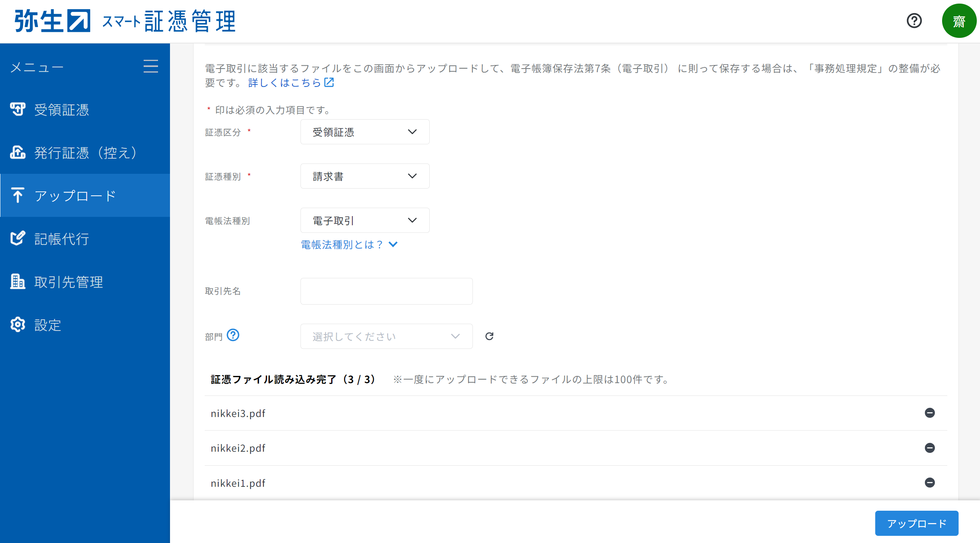Click the upload arrow sidebar icon

tap(18, 195)
